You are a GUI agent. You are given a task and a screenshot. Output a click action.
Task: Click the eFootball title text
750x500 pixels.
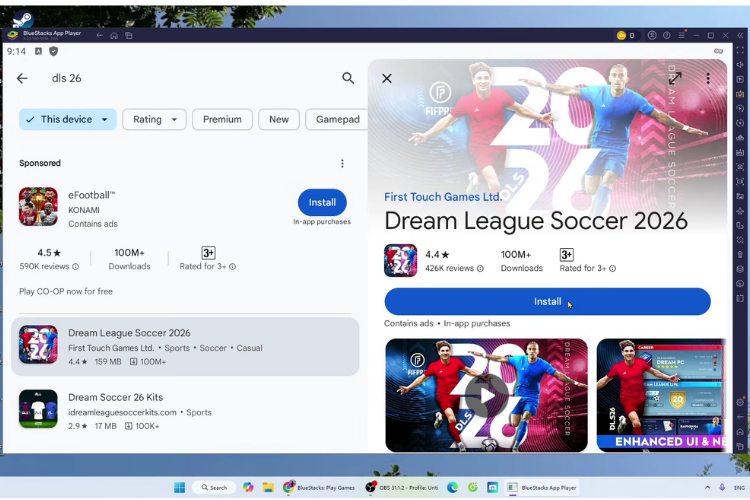pos(91,195)
